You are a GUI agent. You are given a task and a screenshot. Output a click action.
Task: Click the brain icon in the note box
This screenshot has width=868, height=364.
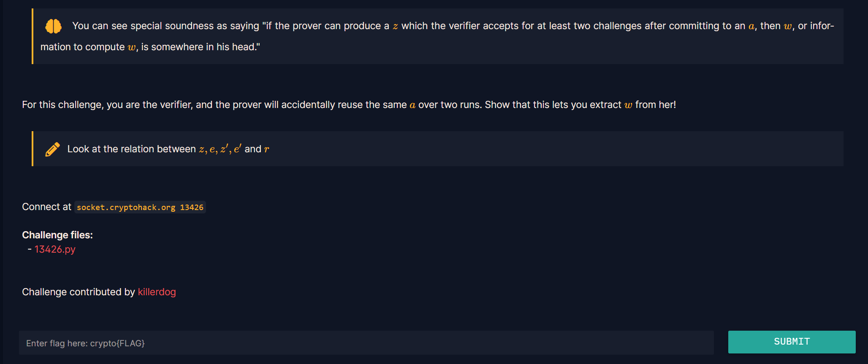pos(53,26)
